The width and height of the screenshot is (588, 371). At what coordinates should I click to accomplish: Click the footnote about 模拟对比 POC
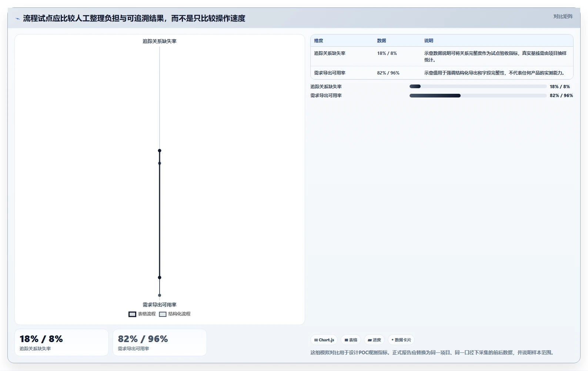(x=432, y=352)
